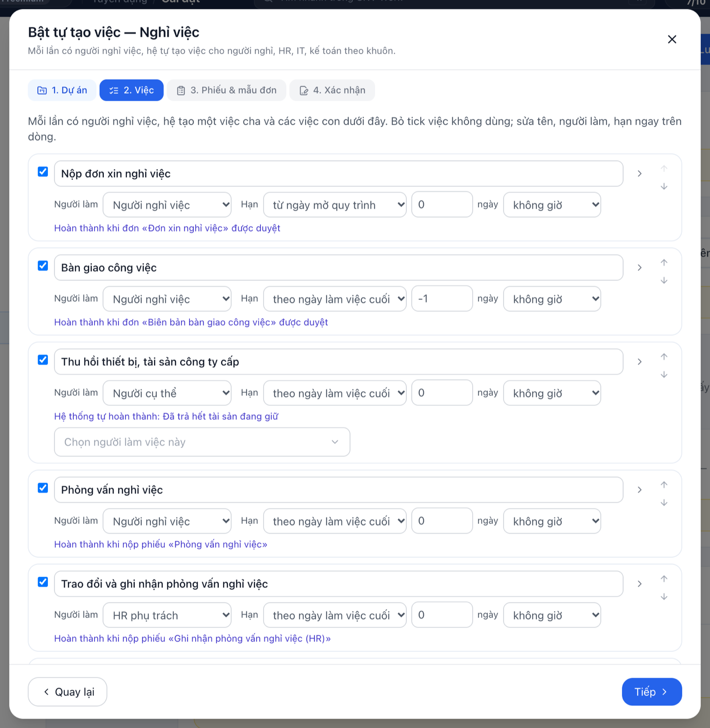The image size is (710, 728).
Task: Move 'Phỏng vấn nghỉ việc' task down
Action: (664, 503)
